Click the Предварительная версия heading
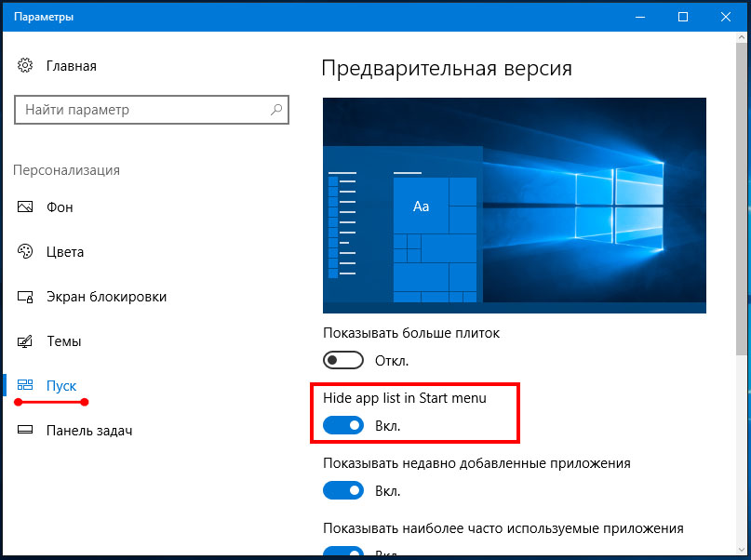Image resolution: width=751 pixels, height=560 pixels. pos(447,69)
